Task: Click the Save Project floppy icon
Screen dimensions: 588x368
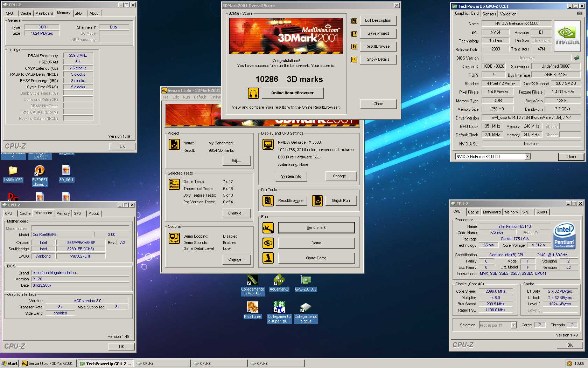Action: pyautogui.click(x=354, y=34)
